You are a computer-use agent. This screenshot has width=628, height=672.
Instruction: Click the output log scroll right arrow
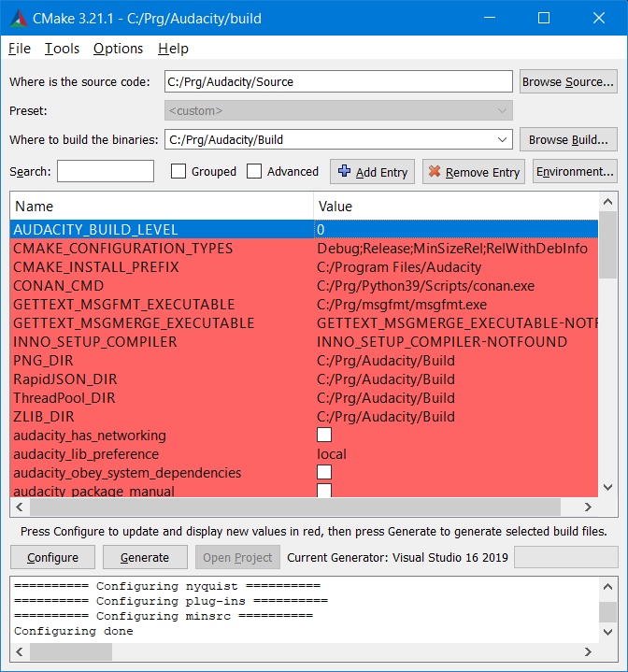pyautogui.click(x=588, y=651)
